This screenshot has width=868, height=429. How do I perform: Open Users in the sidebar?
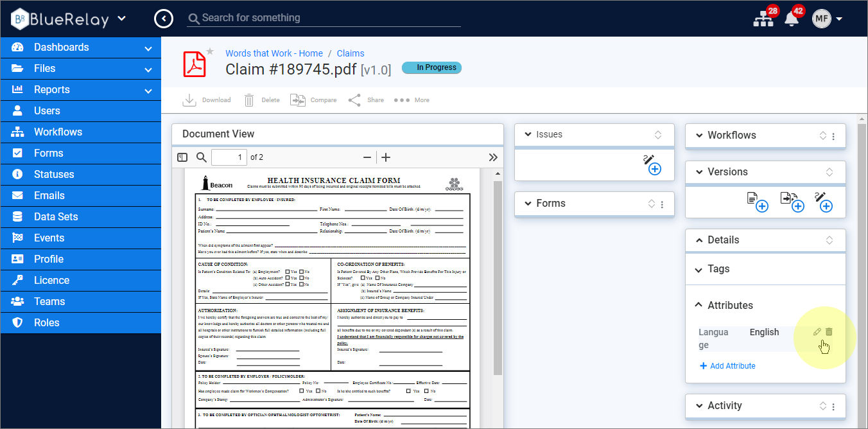pyautogui.click(x=81, y=111)
